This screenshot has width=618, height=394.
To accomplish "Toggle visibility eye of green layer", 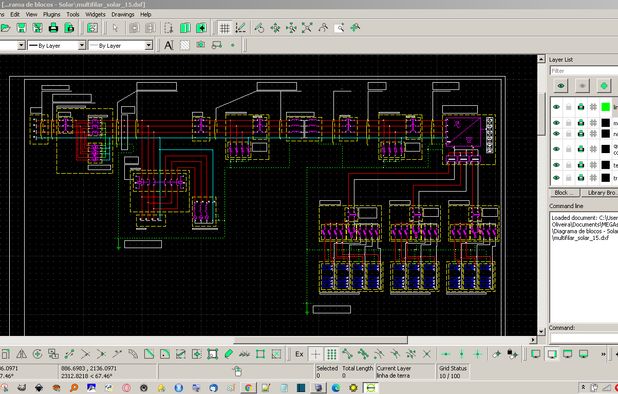I will coord(557,107).
